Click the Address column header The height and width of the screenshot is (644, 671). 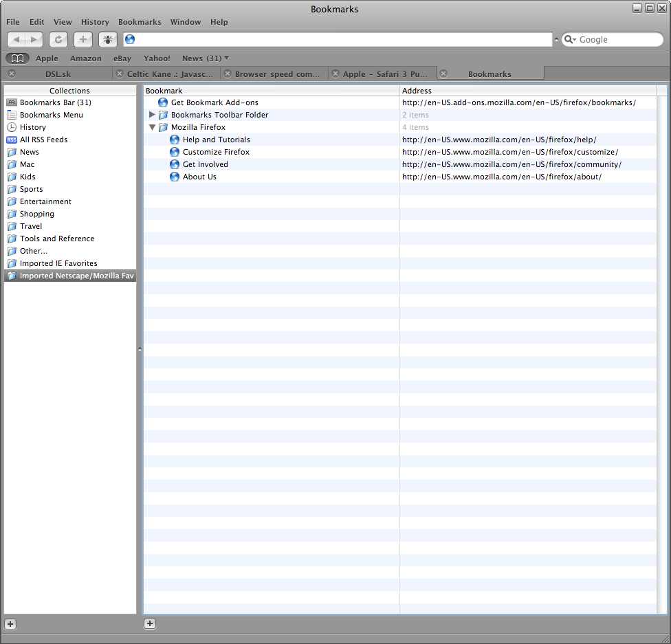(x=527, y=91)
